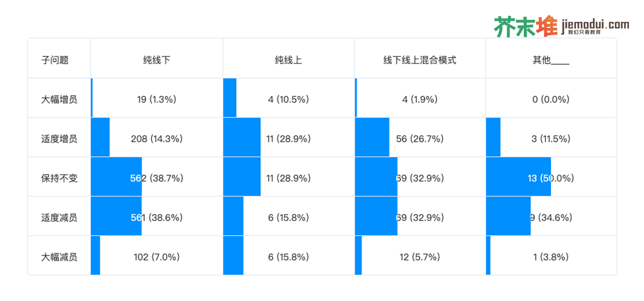Viewport: 644px width, 301px height.
Task: Select the 纯线下 column header
Action: coord(157,60)
